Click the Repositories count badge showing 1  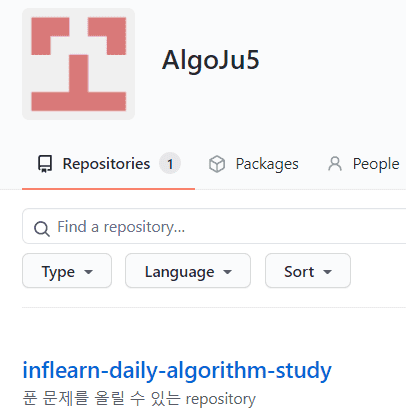(x=170, y=164)
